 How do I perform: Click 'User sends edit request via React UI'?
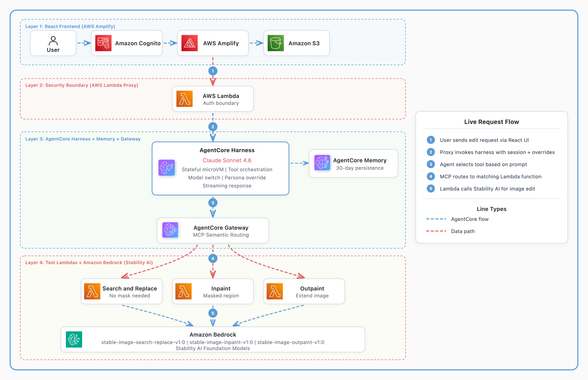coord(484,140)
